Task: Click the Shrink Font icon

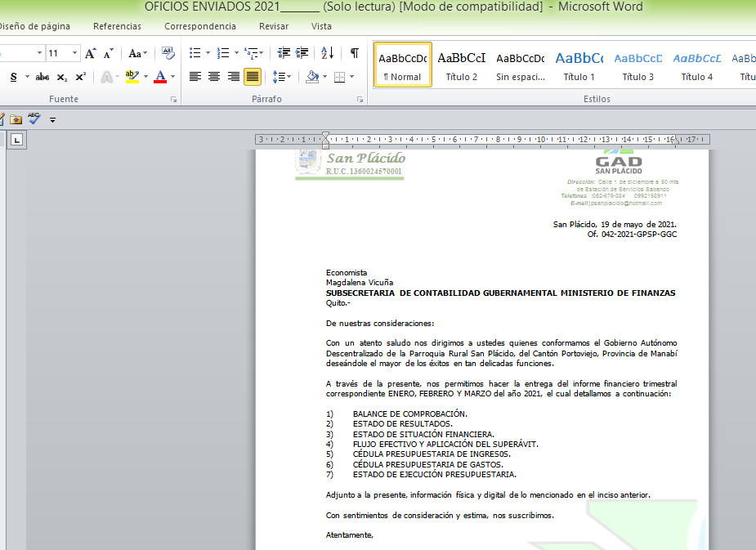Action: pos(108,54)
